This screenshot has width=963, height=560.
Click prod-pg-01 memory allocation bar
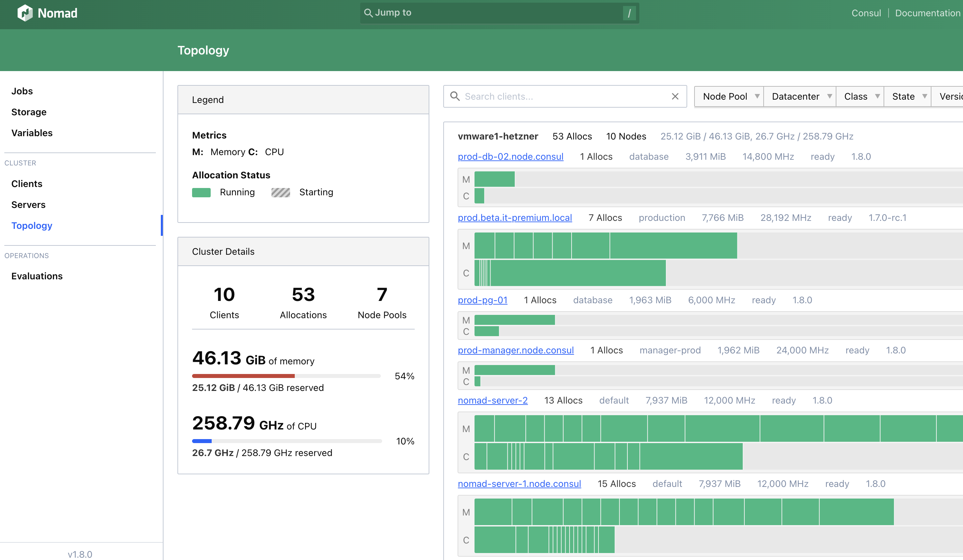coord(514,320)
